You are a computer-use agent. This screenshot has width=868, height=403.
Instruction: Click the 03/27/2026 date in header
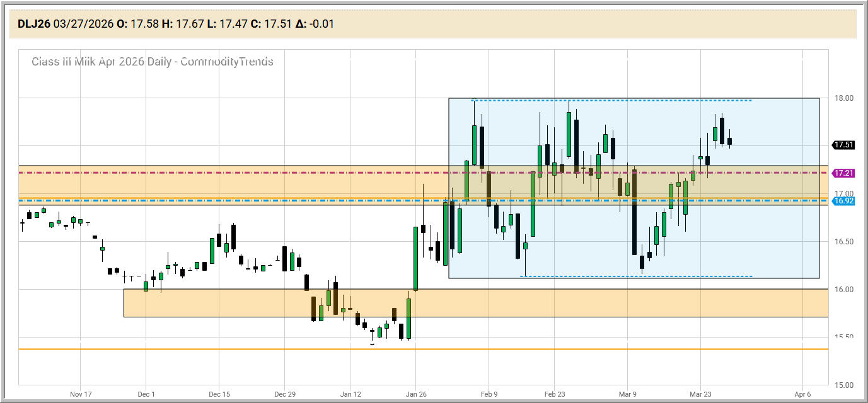click(x=84, y=24)
